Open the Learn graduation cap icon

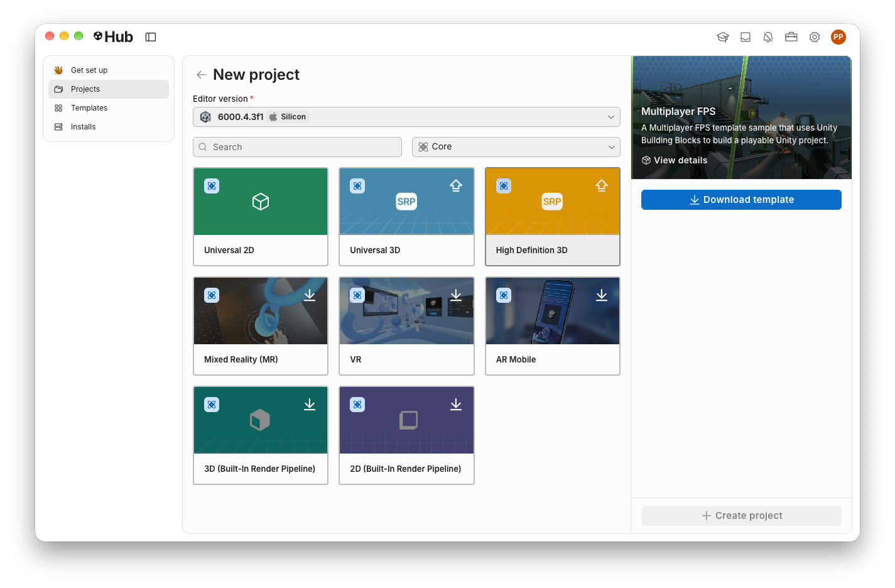coord(723,37)
